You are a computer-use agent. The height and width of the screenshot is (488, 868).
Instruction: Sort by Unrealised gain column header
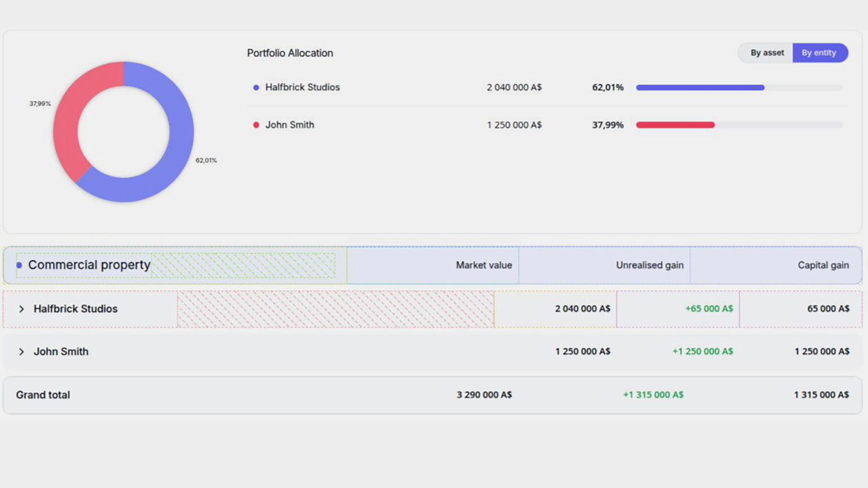[649, 265]
